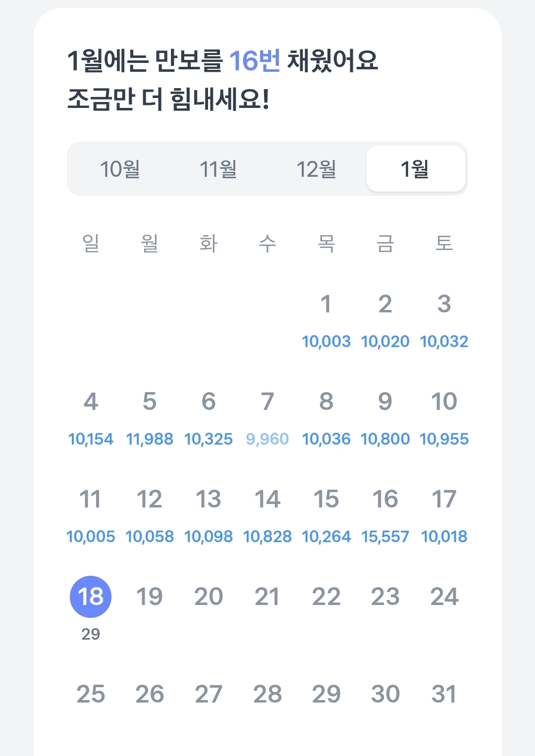Select highlighted date 18 on calendar
535x756 pixels.
(91, 597)
